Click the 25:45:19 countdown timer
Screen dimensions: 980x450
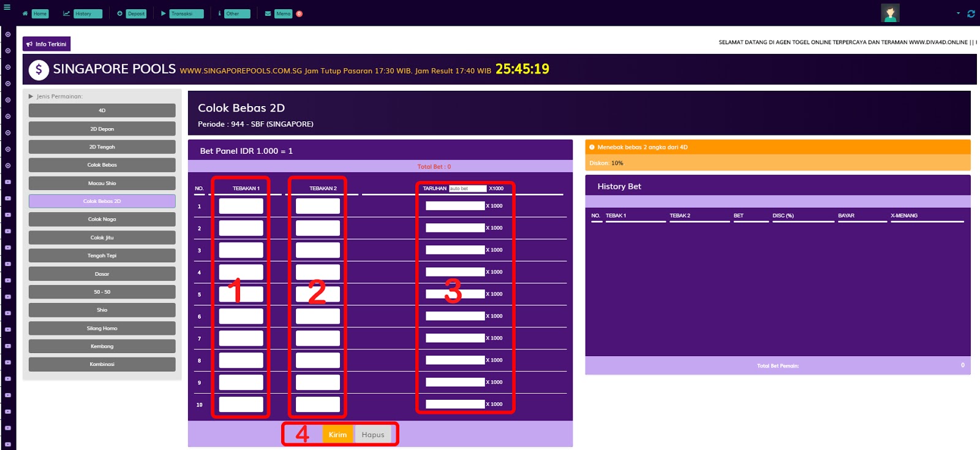[x=522, y=69]
